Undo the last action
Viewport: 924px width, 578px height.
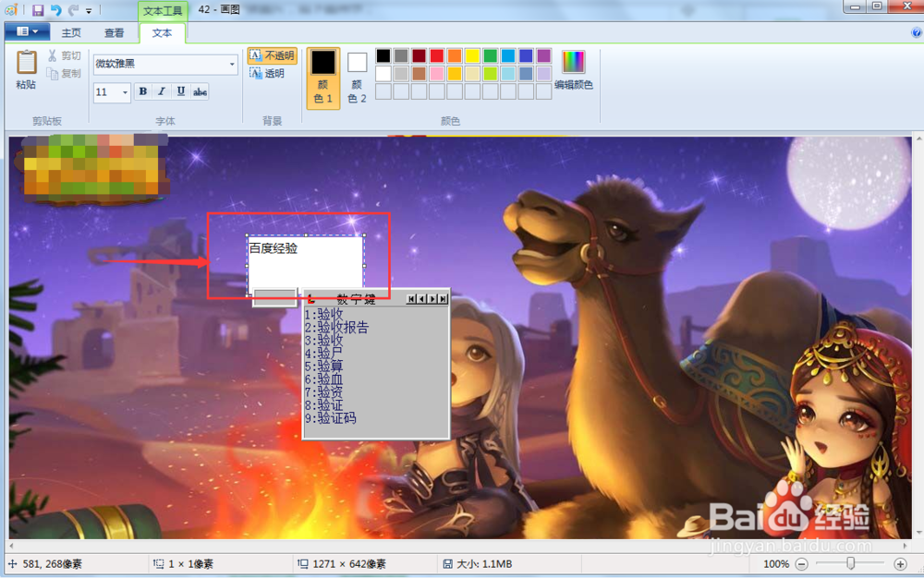[56, 10]
